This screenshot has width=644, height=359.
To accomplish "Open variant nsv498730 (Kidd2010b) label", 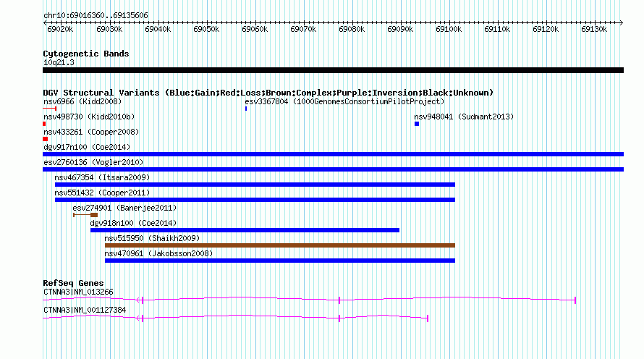I will 89,117.
